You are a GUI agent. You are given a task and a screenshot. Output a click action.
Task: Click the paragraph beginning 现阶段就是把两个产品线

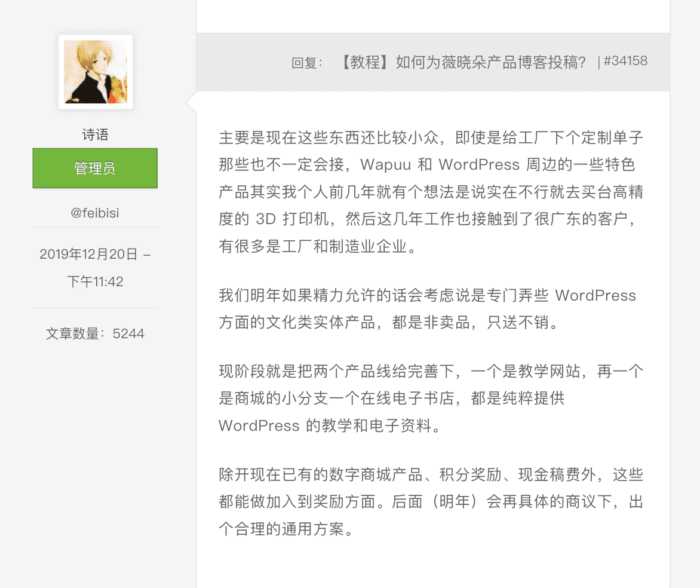pos(431,398)
